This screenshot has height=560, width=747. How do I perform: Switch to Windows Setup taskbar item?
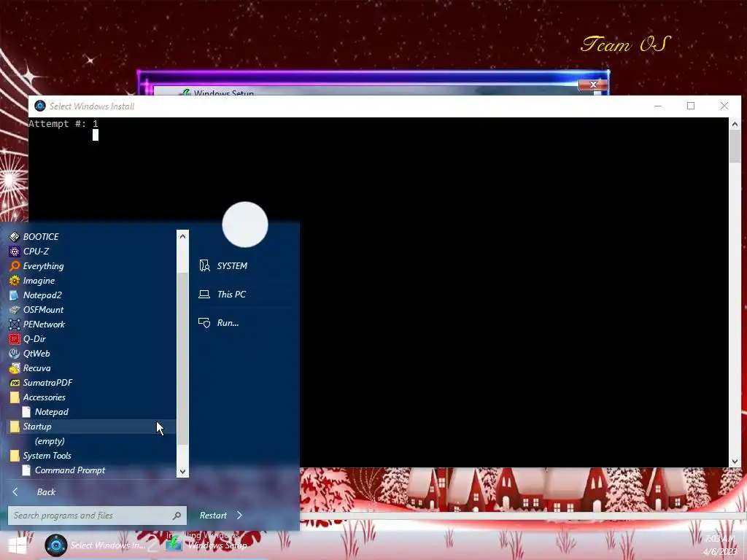point(207,545)
